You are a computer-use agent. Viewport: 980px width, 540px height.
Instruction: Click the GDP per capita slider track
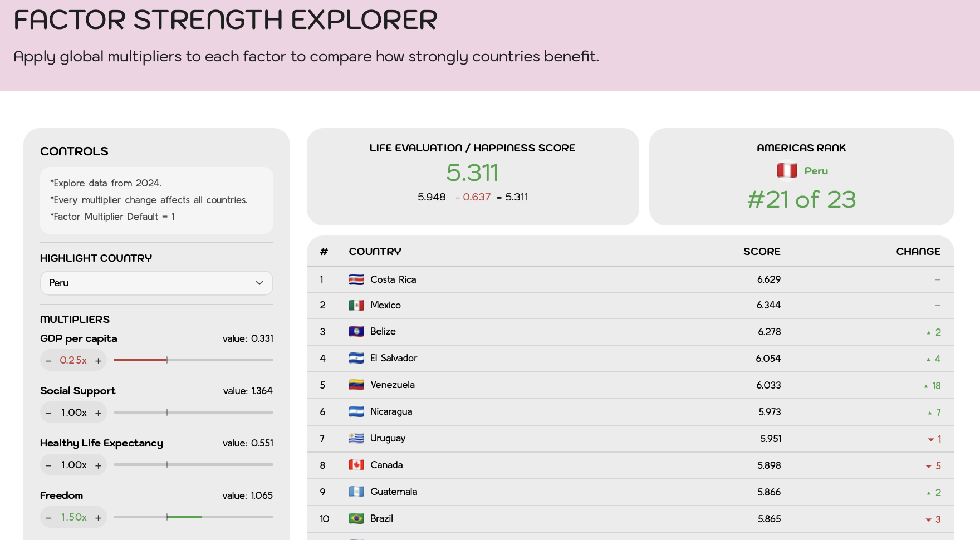tap(193, 360)
